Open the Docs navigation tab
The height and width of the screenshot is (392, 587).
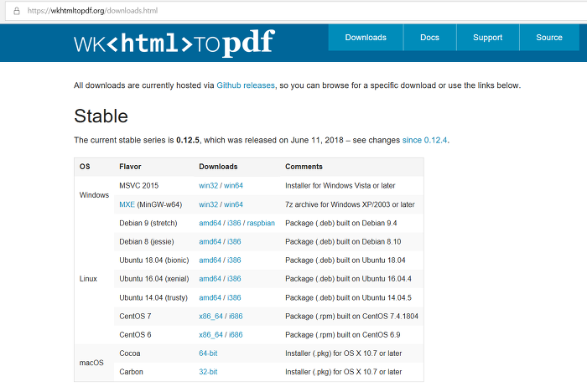tap(429, 38)
